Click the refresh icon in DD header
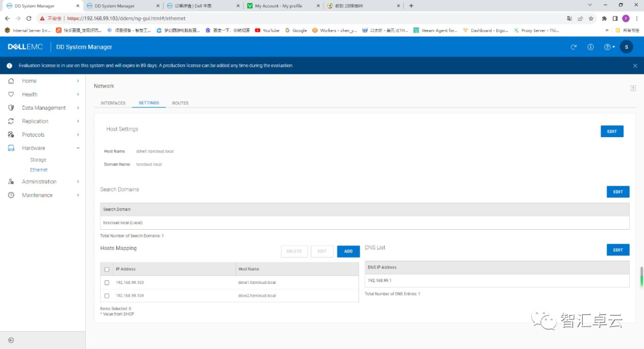 (574, 47)
